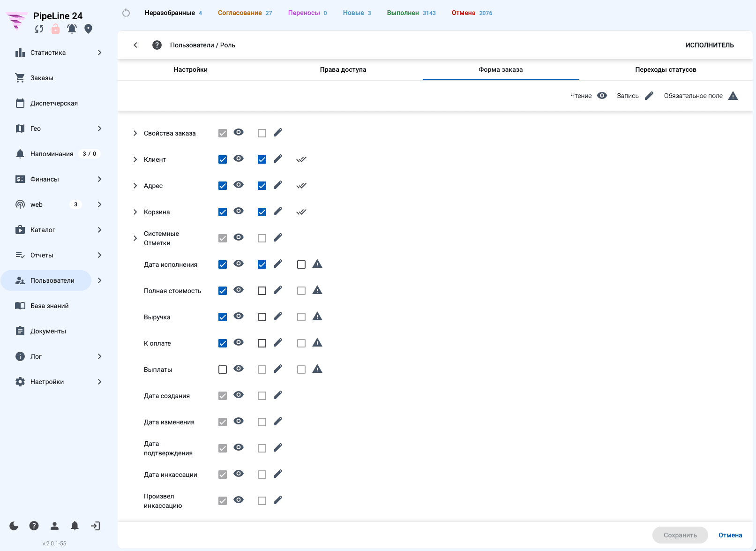
Task: Click the refresh icon beside Неразобранные
Action: point(126,13)
